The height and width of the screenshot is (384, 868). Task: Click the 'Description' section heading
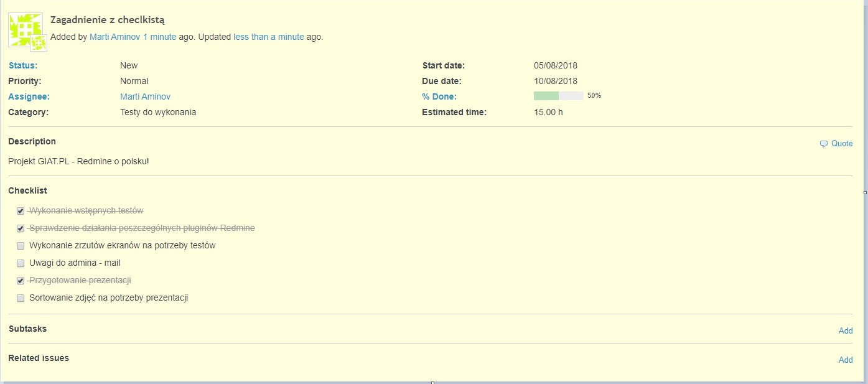coord(32,141)
